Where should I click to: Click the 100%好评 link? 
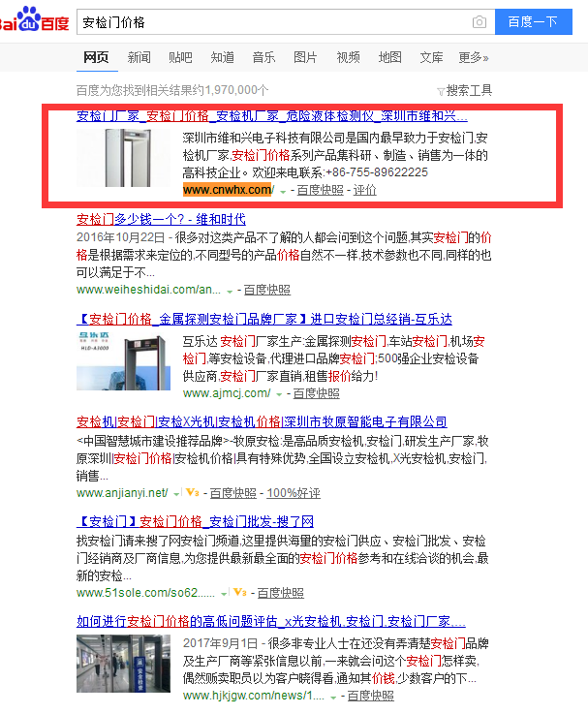click(x=294, y=493)
